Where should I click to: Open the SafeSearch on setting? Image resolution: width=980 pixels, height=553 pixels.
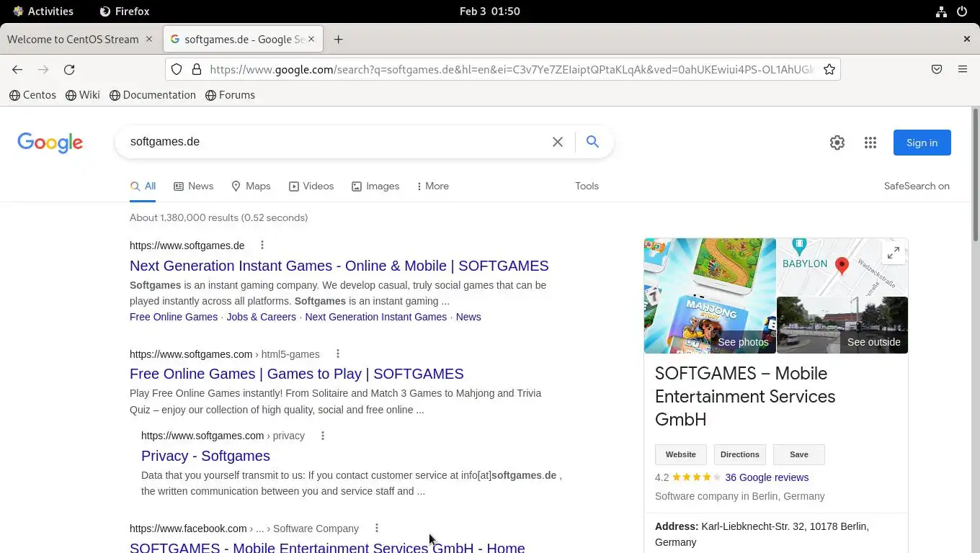pos(917,186)
